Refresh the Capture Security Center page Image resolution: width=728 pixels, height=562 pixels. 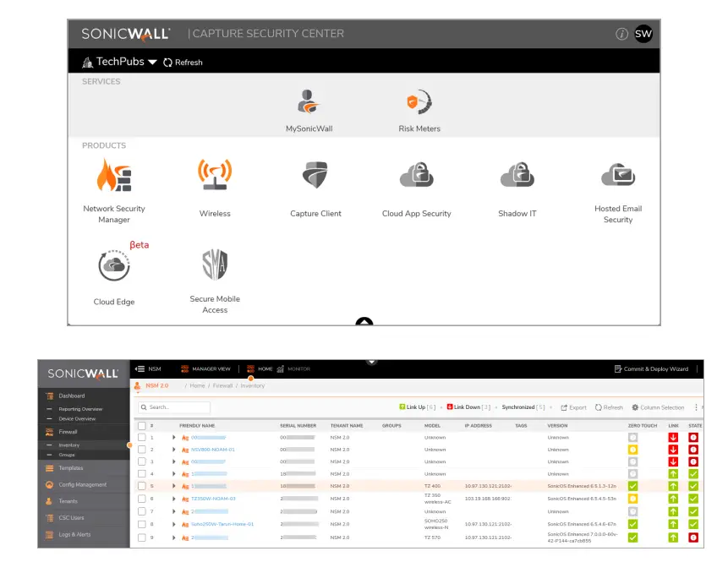pyautogui.click(x=183, y=63)
